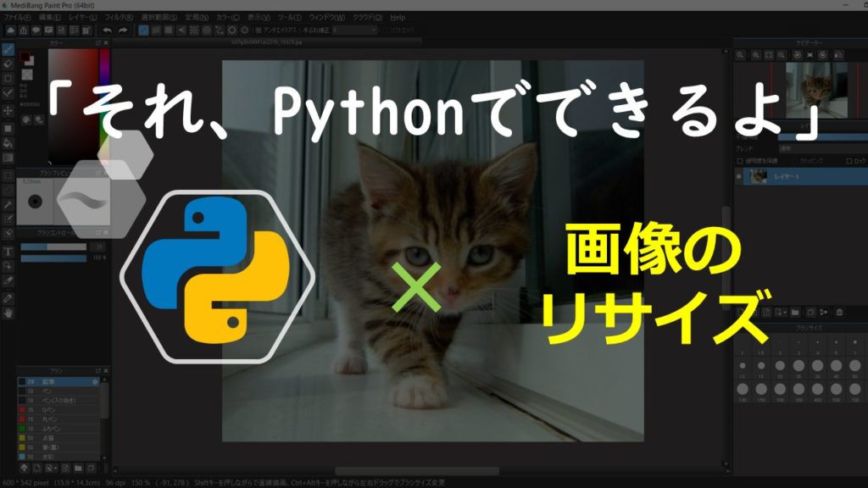The width and height of the screenshot is (868, 488).
Task: Click the new brush icon below the brush list
Action: pos(37,469)
